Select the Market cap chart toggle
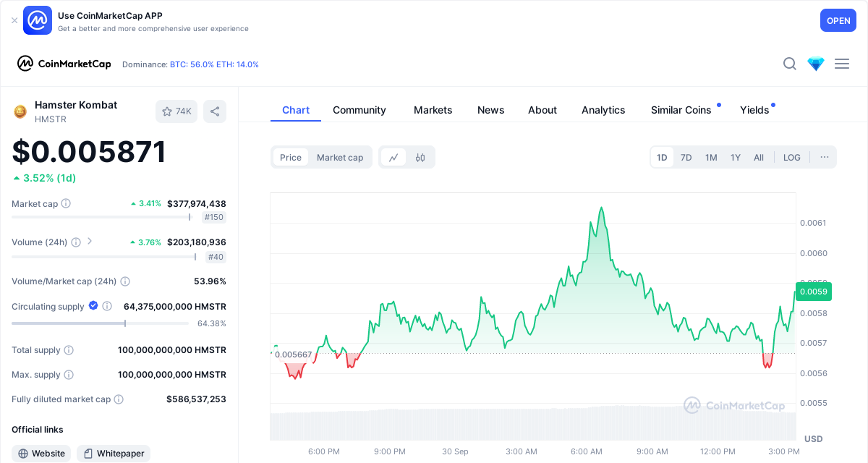 tap(340, 157)
